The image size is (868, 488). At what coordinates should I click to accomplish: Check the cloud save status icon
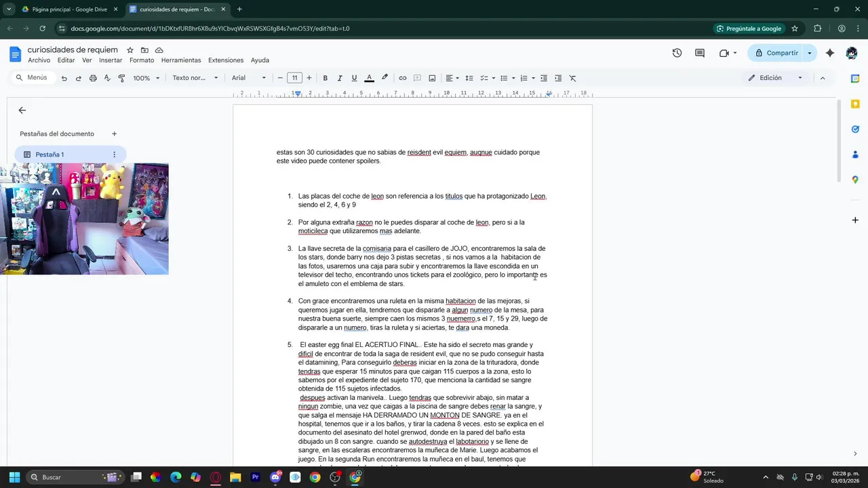point(159,50)
